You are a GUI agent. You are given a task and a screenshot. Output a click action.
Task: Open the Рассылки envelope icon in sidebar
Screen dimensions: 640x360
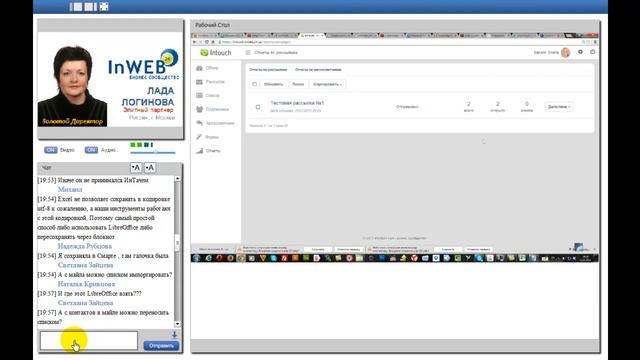point(199,82)
